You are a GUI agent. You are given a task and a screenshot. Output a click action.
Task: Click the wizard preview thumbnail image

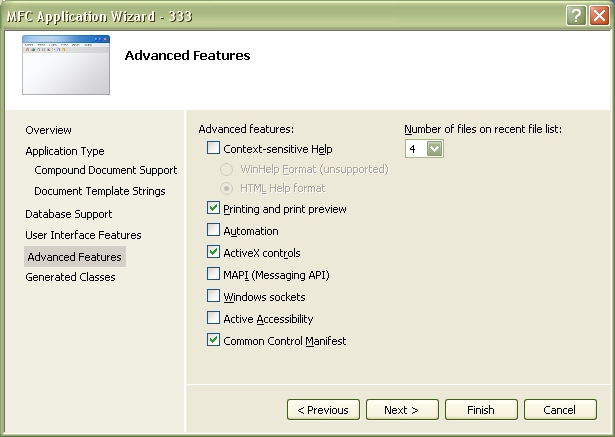[x=66, y=65]
